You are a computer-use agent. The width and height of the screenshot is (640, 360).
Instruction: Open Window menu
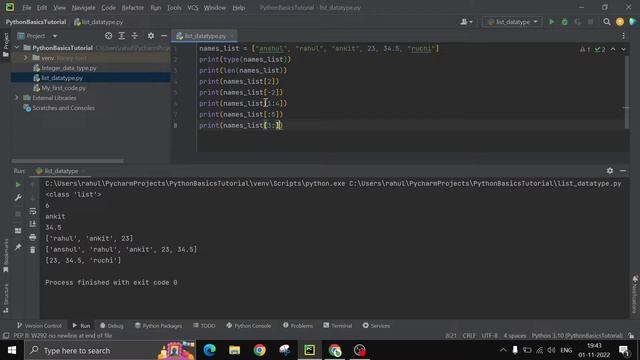click(x=215, y=8)
